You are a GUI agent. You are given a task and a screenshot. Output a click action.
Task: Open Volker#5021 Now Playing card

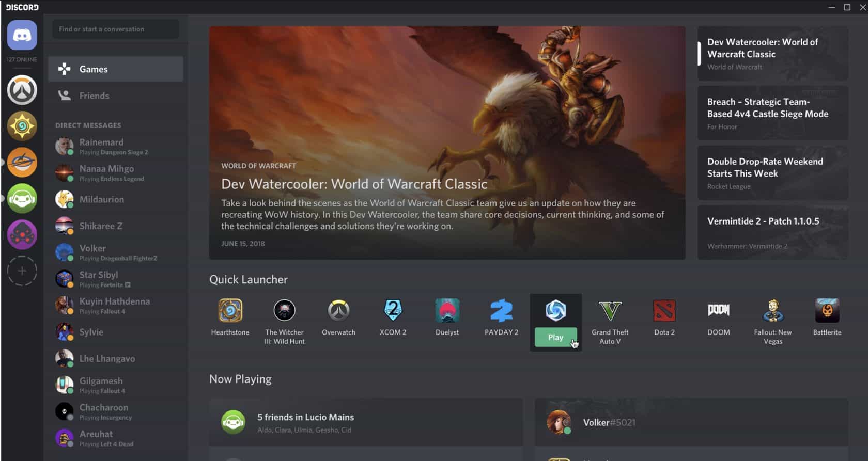691,422
